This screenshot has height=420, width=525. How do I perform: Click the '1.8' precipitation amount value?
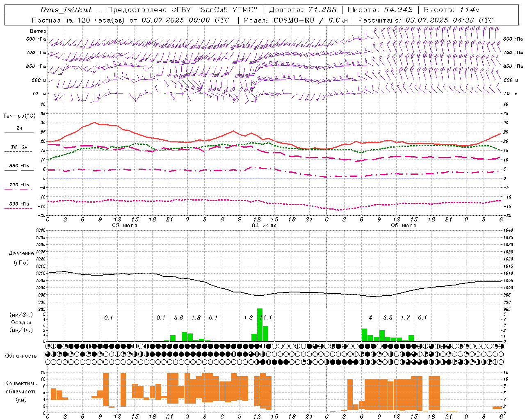click(196, 318)
